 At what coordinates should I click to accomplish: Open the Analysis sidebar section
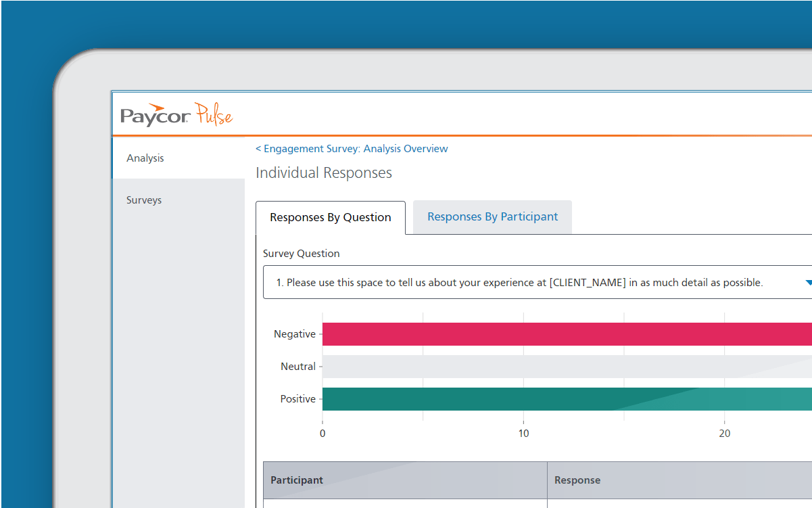(178, 158)
